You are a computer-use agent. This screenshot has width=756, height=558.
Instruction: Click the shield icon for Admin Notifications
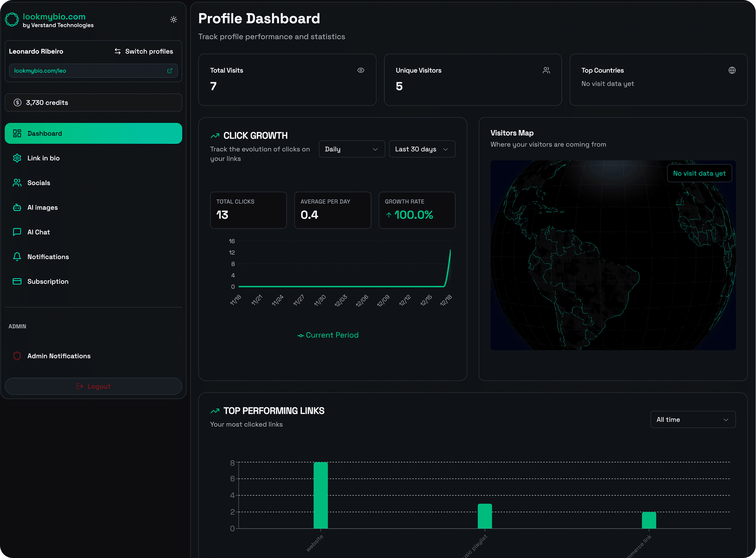[17, 356]
